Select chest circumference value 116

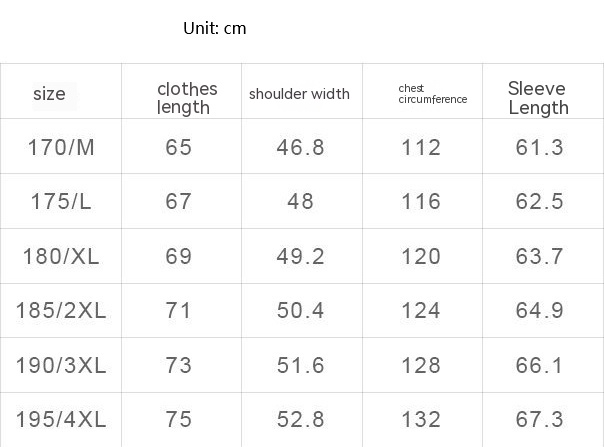[421, 202]
